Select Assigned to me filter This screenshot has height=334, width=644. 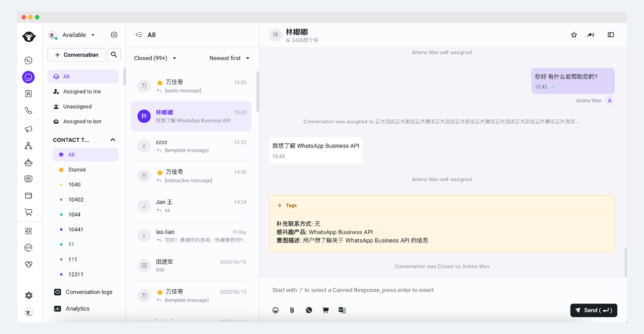(82, 92)
